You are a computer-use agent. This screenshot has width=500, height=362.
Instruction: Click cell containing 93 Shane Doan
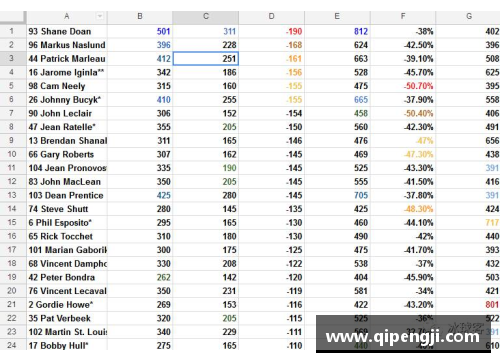[67, 31]
